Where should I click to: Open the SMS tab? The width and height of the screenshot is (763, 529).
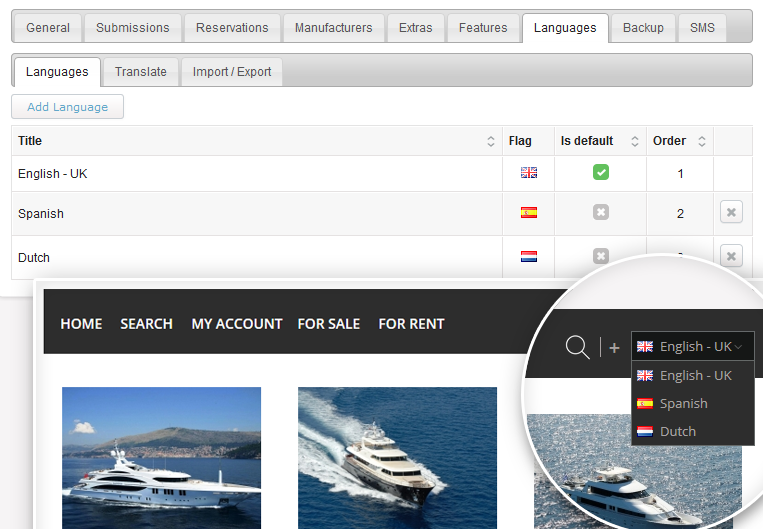(702, 28)
